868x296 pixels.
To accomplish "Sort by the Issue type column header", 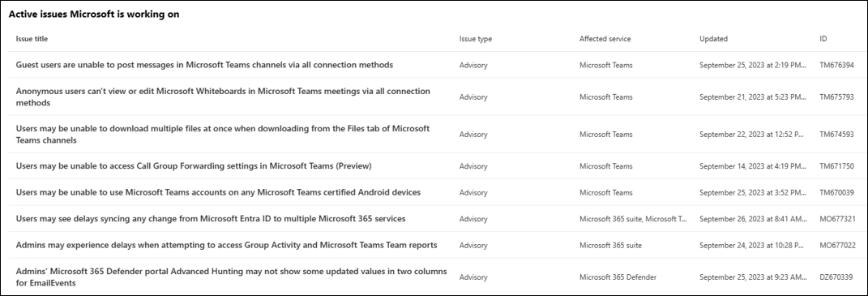I will point(476,39).
